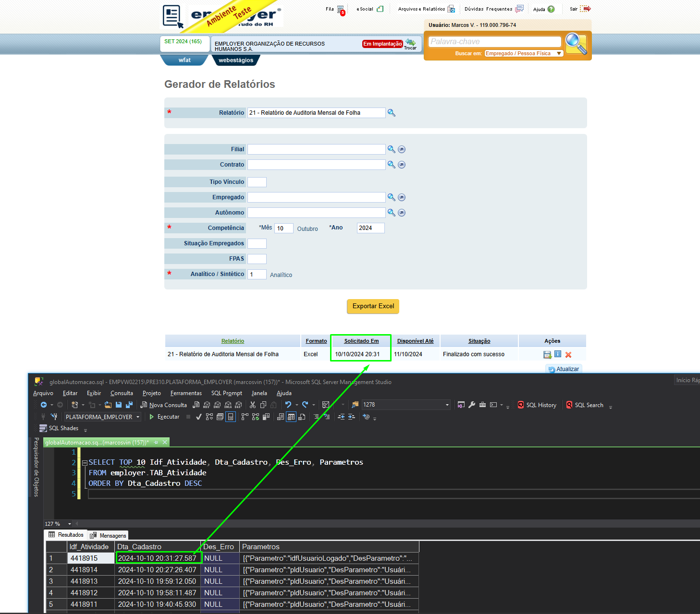Toggle Results to Grid toolbar button
The width and height of the screenshot is (700, 614).
[x=291, y=417]
